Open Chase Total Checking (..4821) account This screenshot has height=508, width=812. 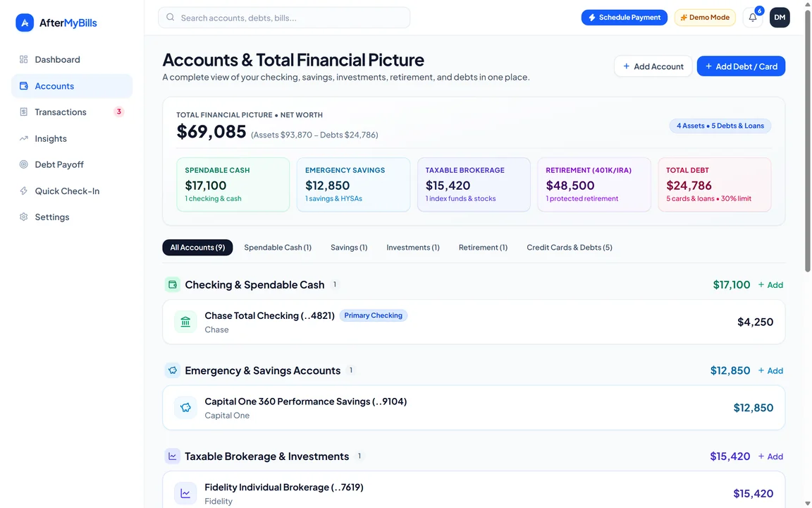(x=474, y=322)
